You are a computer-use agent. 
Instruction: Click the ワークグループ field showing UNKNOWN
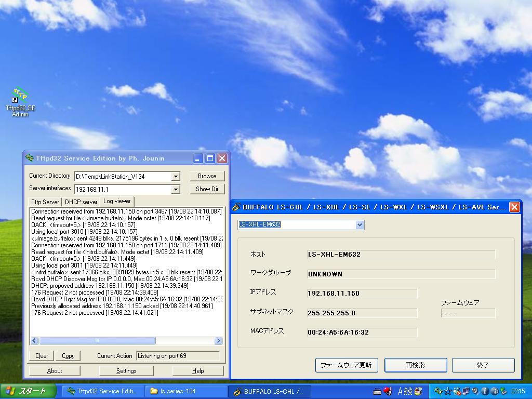[x=402, y=274]
